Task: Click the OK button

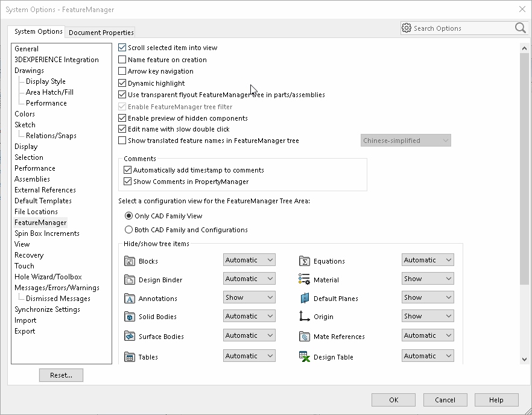Action: click(393, 400)
